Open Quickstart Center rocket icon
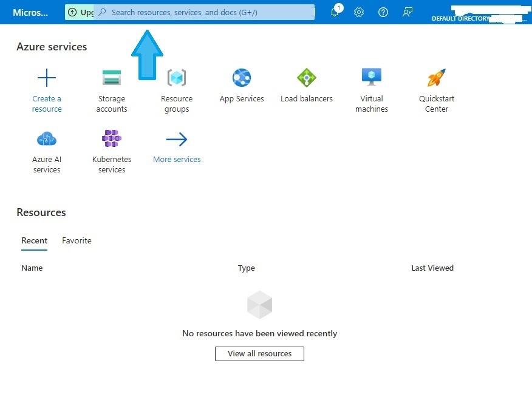The width and height of the screenshot is (532, 400). coord(436,77)
